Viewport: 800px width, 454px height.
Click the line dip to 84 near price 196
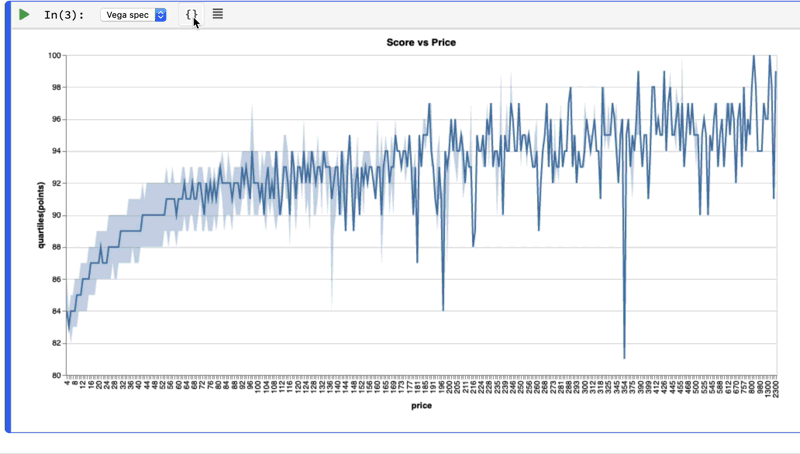[443, 309]
